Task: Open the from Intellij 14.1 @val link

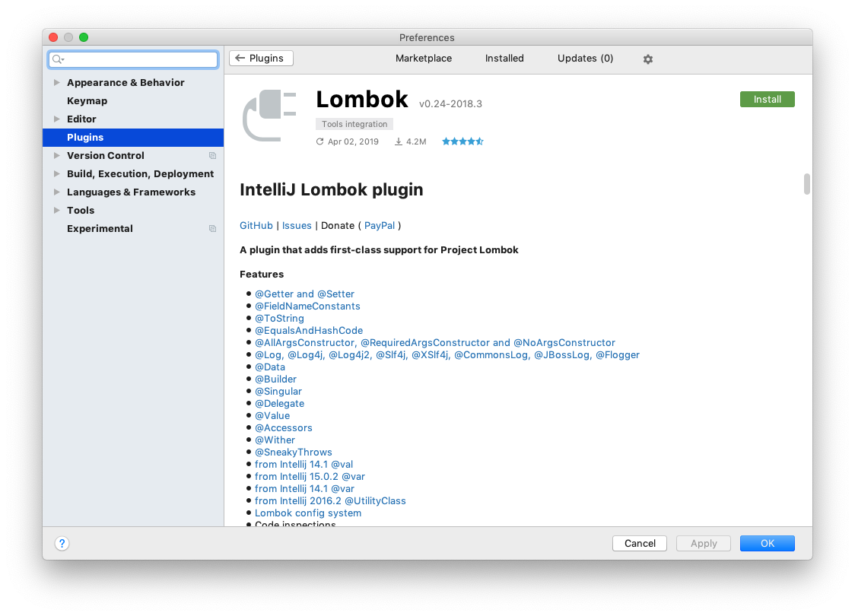Action: point(304,465)
